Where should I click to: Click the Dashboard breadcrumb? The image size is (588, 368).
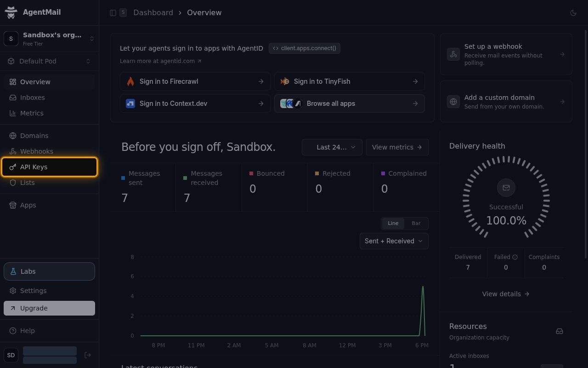click(153, 13)
